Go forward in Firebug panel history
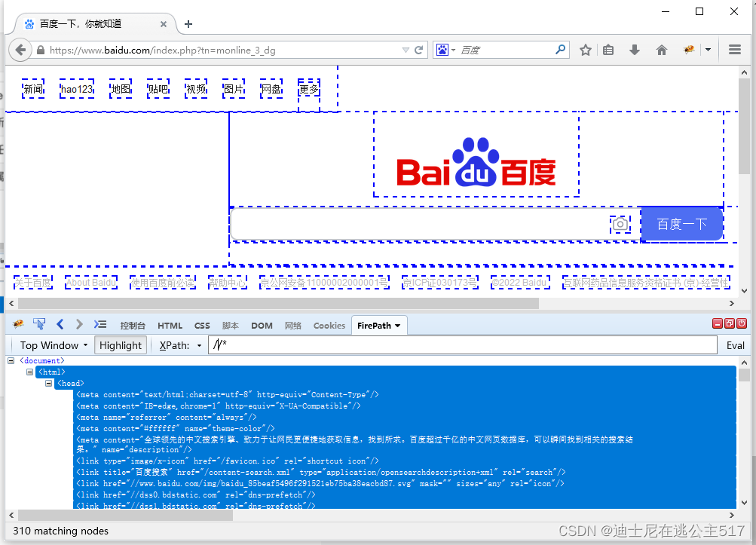 pyautogui.click(x=79, y=324)
